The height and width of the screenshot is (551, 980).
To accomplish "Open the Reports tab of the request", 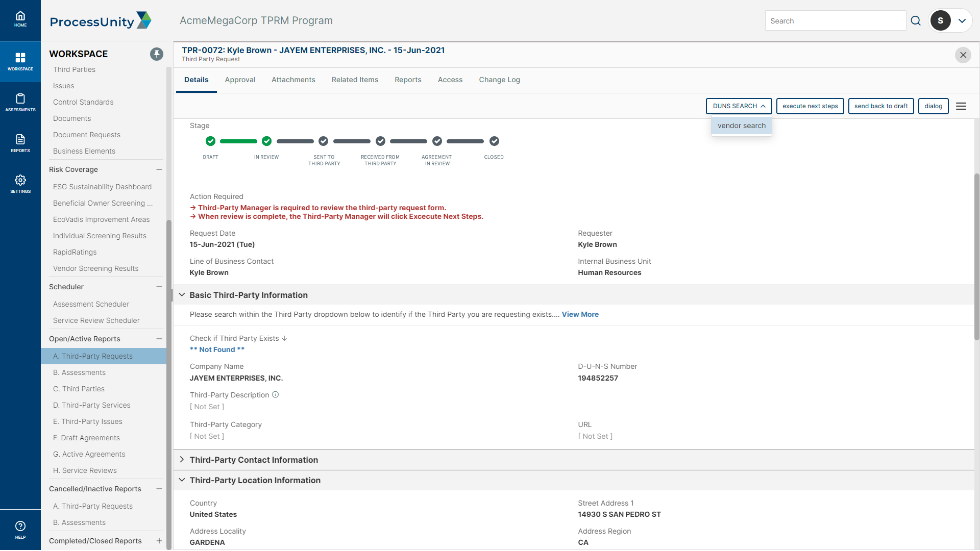I will click(408, 80).
